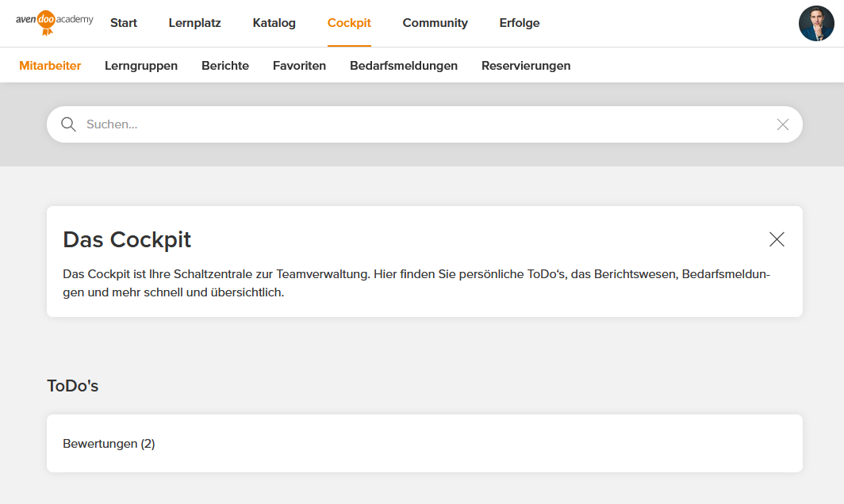Image resolution: width=844 pixels, height=504 pixels.
Task: View the Bedarfsmeldungen section
Action: (404, 66)
